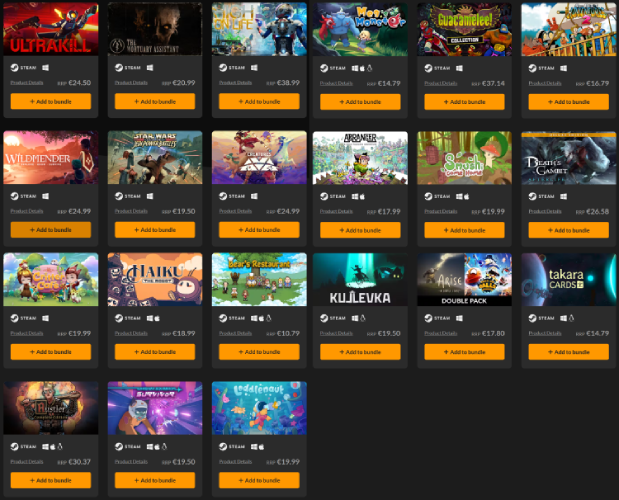Image resolution: width=619 pixels, height=500 pixels.
Task: View Product Details for Star Wars game
Action: point(131,211)
